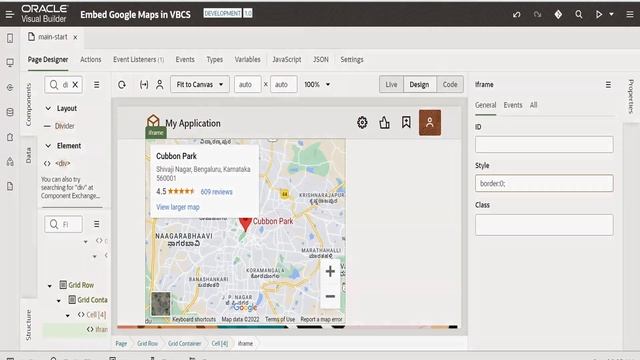Open the Business Objects navigator icon

(10, 112)
